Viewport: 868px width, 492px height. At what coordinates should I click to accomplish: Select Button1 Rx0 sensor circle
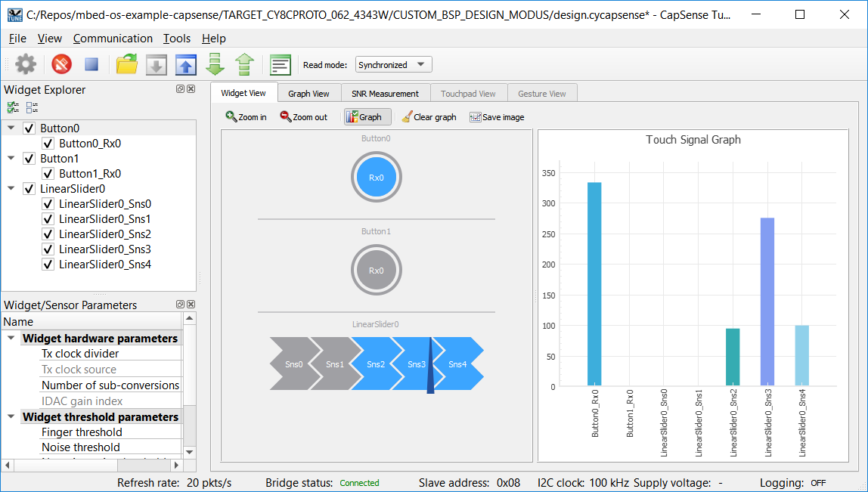[377, 271]
